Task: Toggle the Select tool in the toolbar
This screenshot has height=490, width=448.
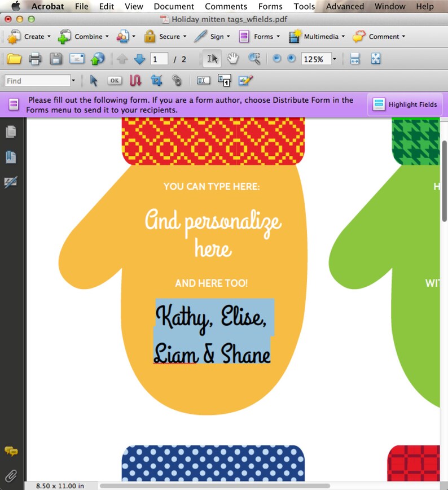Action: (212, 59)
